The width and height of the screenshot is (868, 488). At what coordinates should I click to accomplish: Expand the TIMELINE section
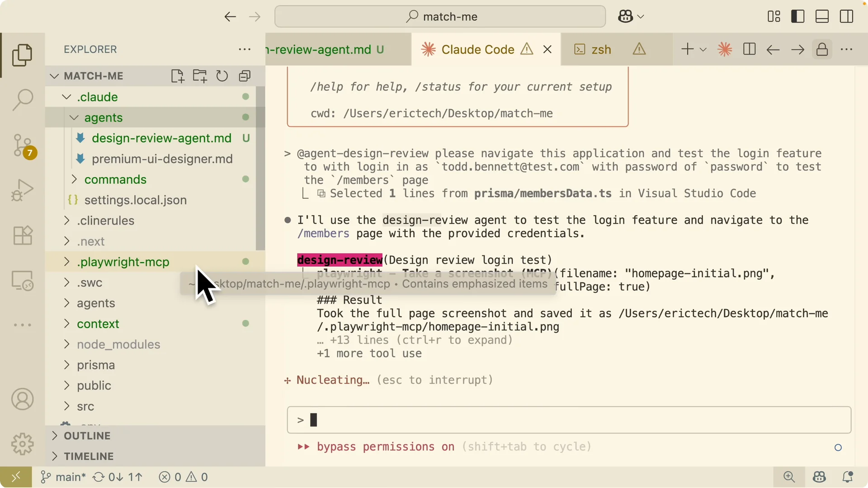coord(54,456)
